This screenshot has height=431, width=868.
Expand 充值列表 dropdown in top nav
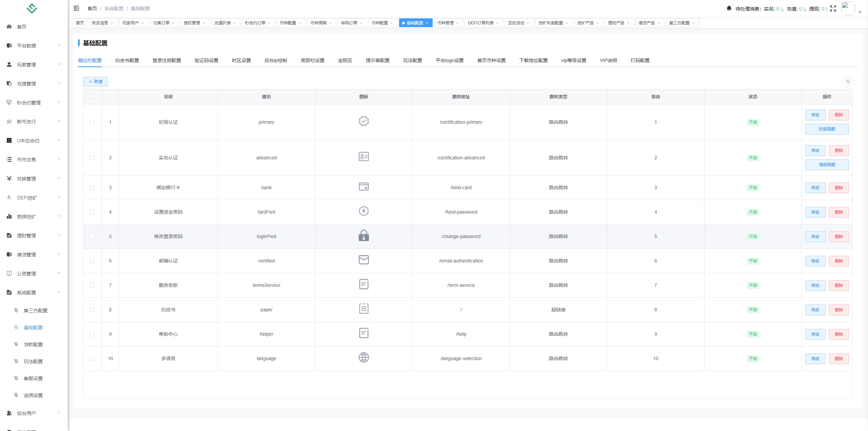pos(225,23)
